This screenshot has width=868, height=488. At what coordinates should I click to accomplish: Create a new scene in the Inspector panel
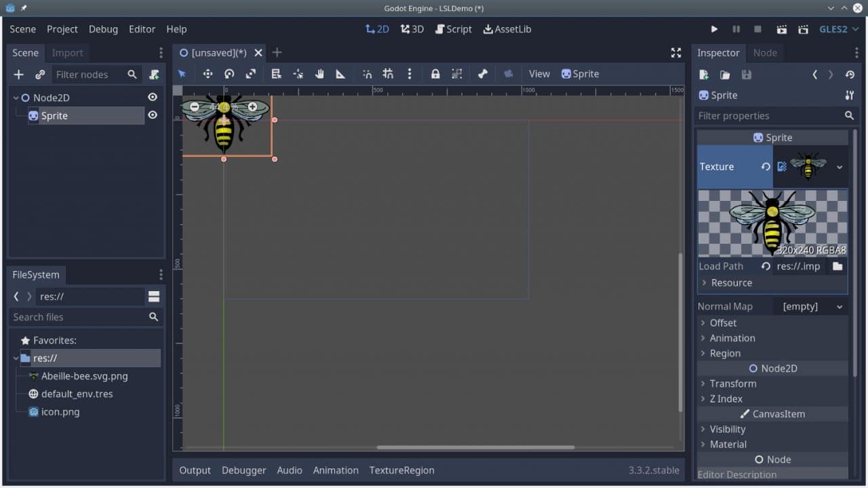[703, 75]
